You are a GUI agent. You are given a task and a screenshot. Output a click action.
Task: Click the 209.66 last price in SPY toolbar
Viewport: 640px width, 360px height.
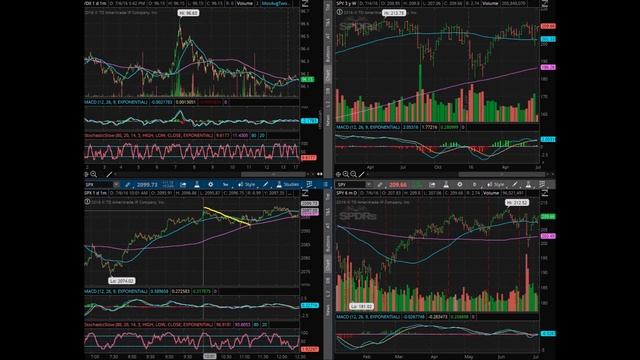coord(398,184)
